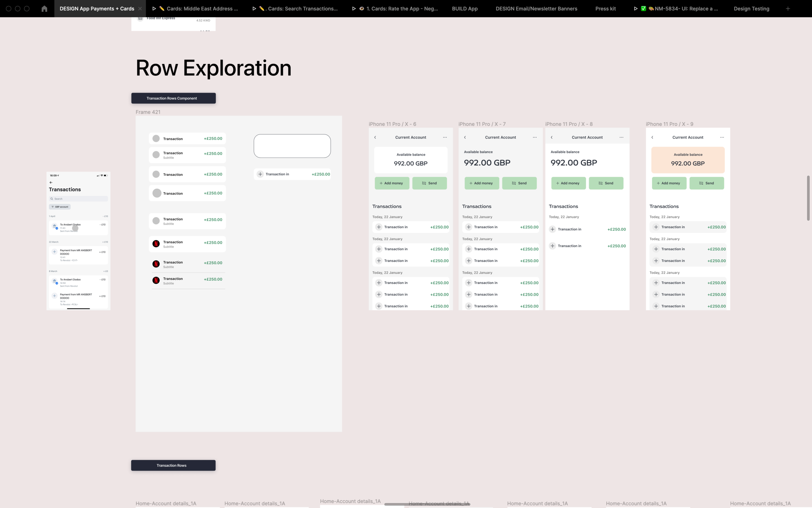The image size is (812, 508).
Task: Play prototype icon on Cards: Middle East Address tab
Action: click(x=154, y=9)
